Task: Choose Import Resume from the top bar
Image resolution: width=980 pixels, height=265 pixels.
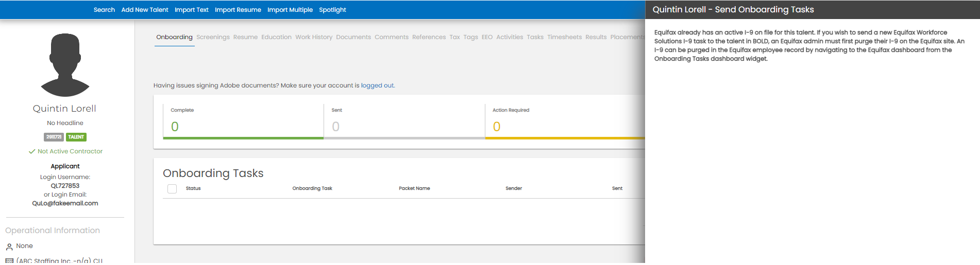Action: pyautogui.click(x=238, y=10)
